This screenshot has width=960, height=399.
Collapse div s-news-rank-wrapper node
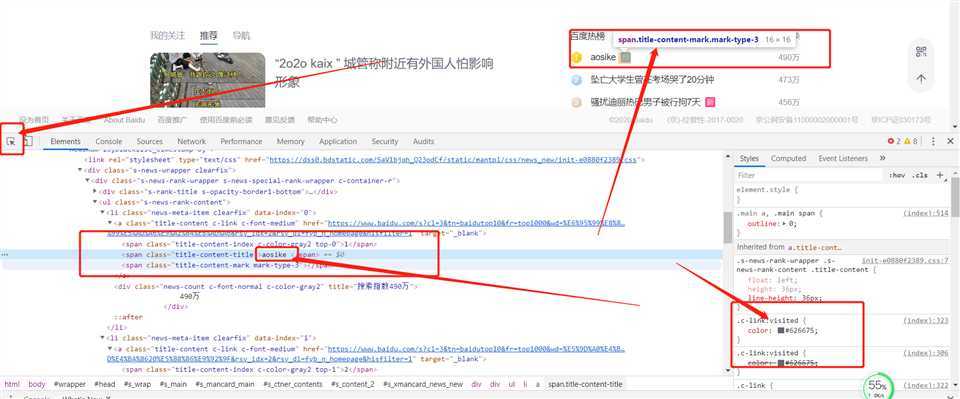(x=88, y=181)
